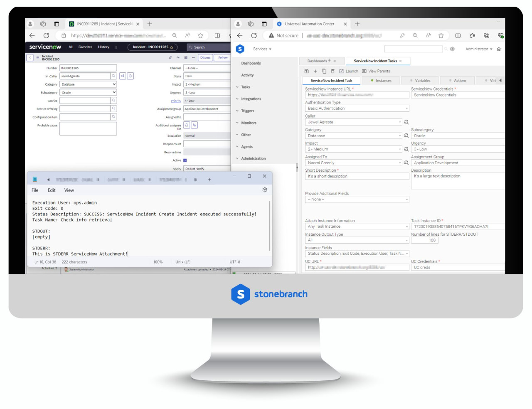Delete the task via the trash icon
This screenshot has width=532, height=409.
[x=332, y=71]
